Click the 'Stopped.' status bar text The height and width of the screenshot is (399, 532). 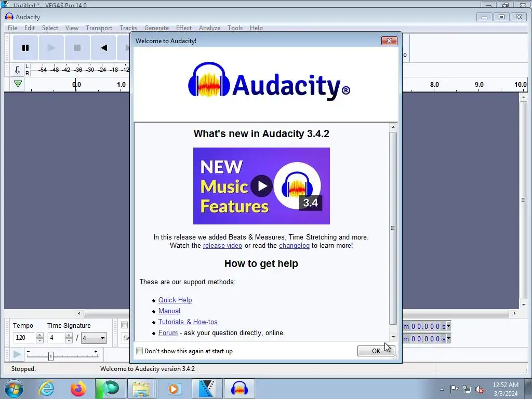(x=23, y=369)
